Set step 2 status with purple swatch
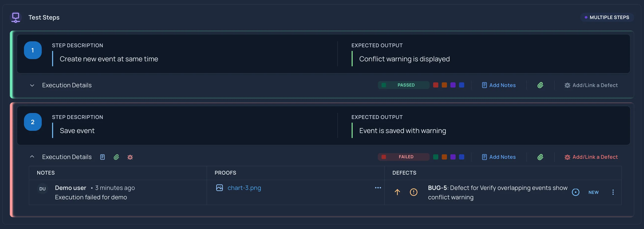Viewport: 644px width, 229px height. [x=453, y=157]
